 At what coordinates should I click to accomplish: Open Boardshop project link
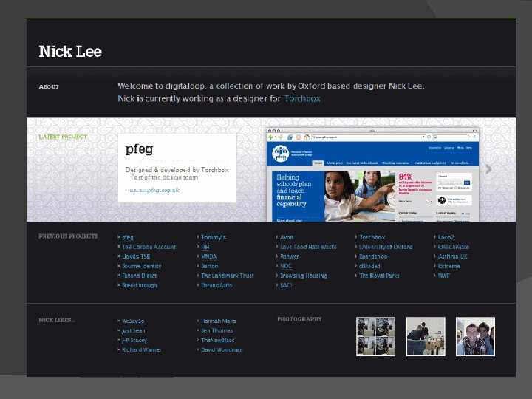373,256
